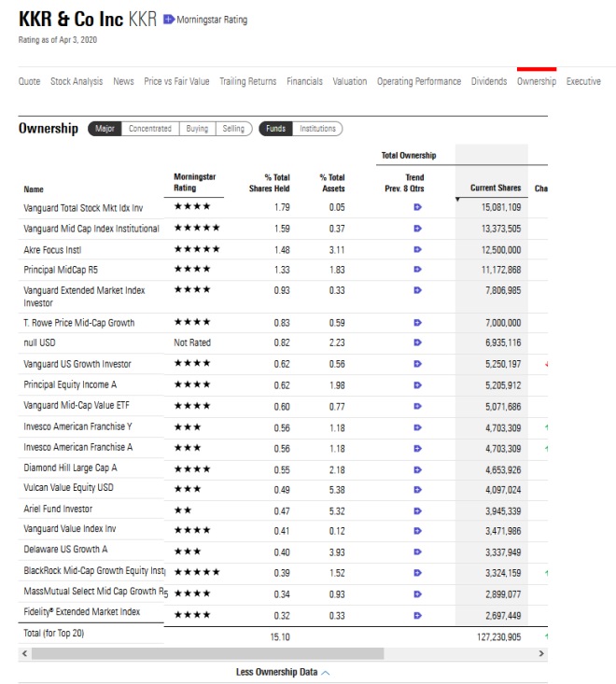Click trend icon for T. Rowe Price Mid-Cap Growth
The height and width of the screenshot is (684, 616).
(x=417, y=323)
